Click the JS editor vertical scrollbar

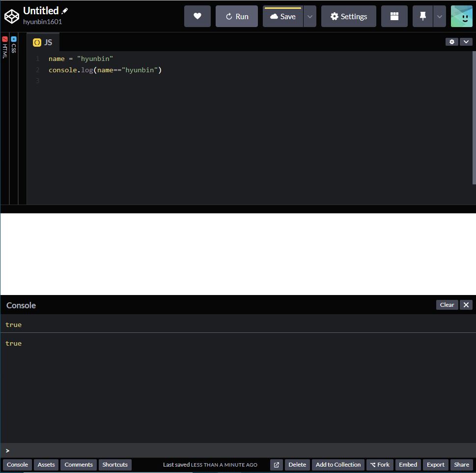[x=474, y=118]
